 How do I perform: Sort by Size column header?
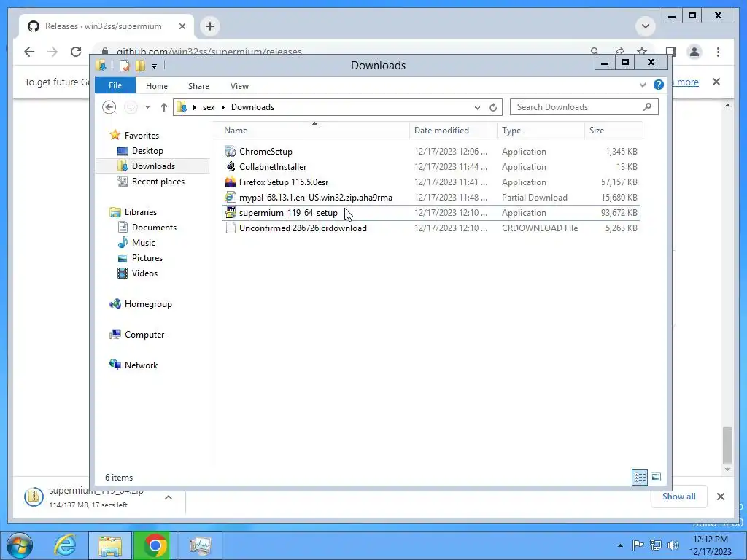[x=614, y=131]
